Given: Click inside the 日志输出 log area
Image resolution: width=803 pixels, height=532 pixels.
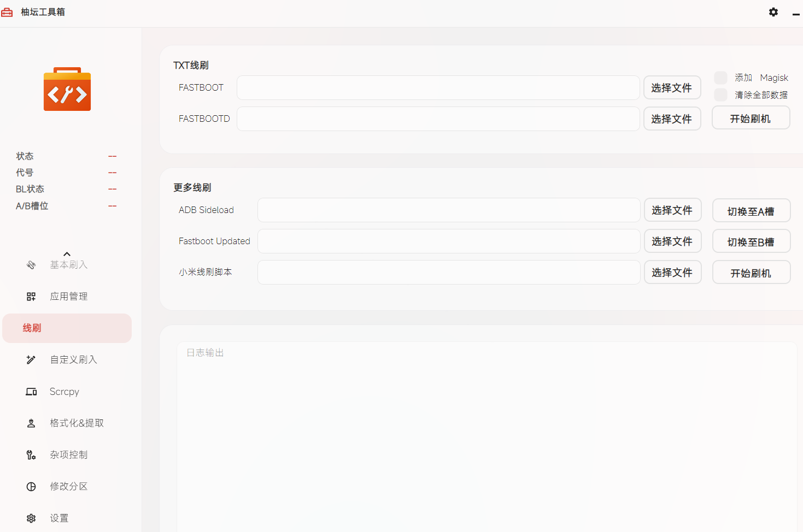Looking at the screenshot, I should pyautogui.click(x=487, y=437).
